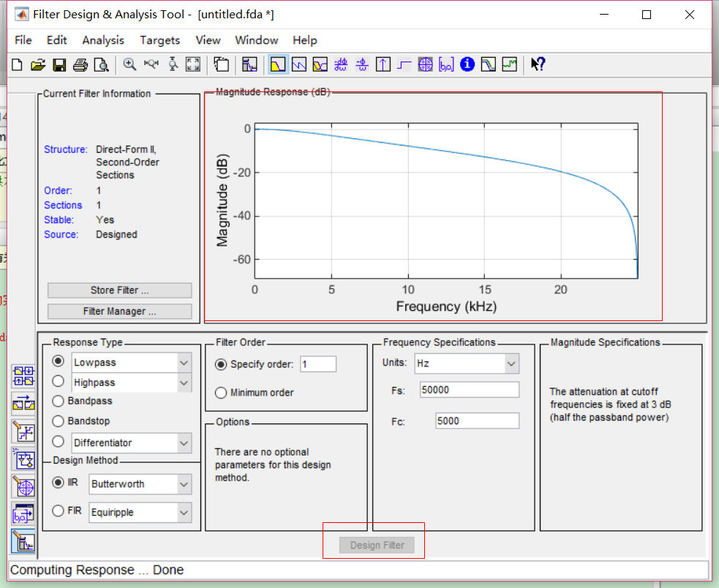Viewport: 719px width, 588px height.
Task: Show the Magnitude Response Estimate
Action: tap(489, 64)
